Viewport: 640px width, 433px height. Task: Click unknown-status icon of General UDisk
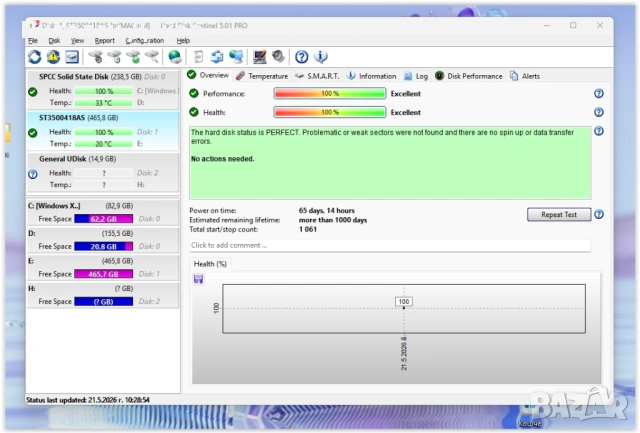(x=33, y=174)
